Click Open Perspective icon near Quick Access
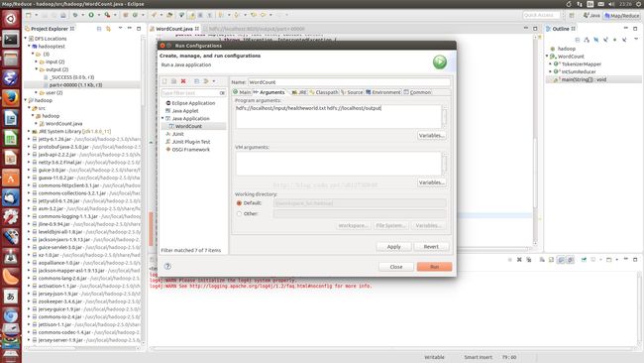 pyautogui.click(x=572, y=15)
